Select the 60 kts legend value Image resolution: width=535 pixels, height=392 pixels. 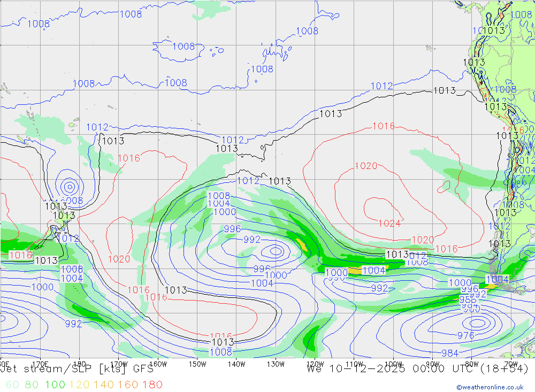(x=12, y=385)
